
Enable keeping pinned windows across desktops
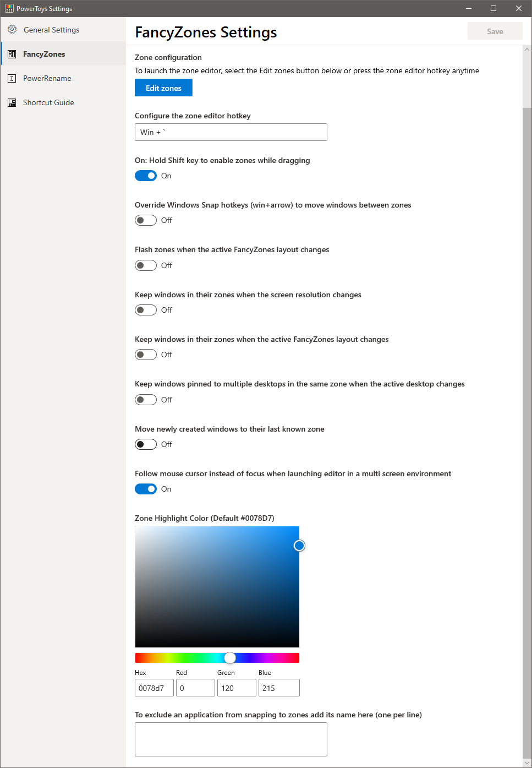click(x=145, y=399)
